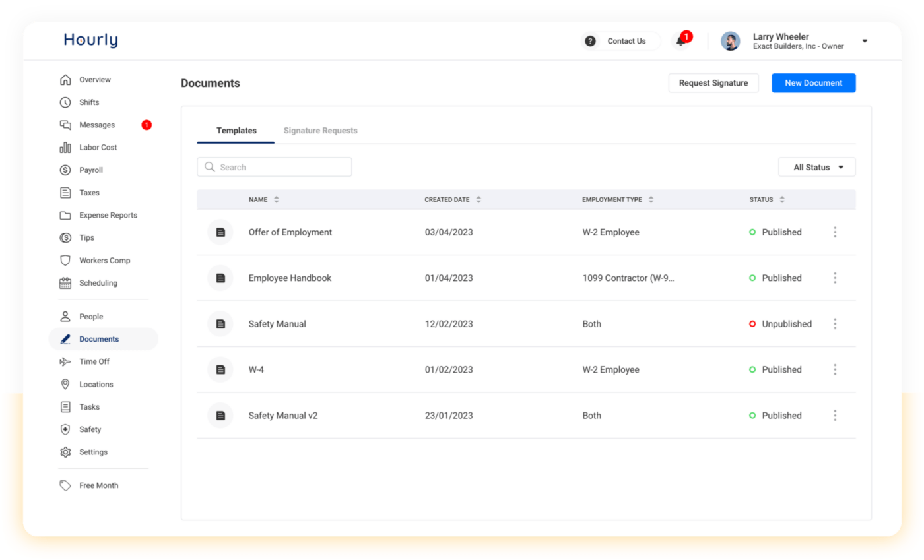Open the Settings gear icon
The width and height of the screenshot is (924, 560).
(x=65, y=452)
